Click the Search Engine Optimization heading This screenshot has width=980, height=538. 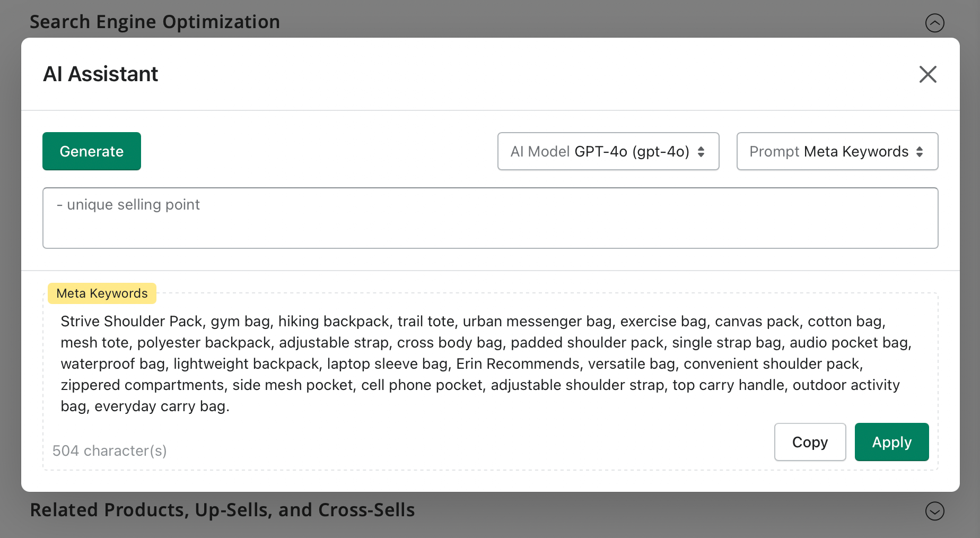155,22
